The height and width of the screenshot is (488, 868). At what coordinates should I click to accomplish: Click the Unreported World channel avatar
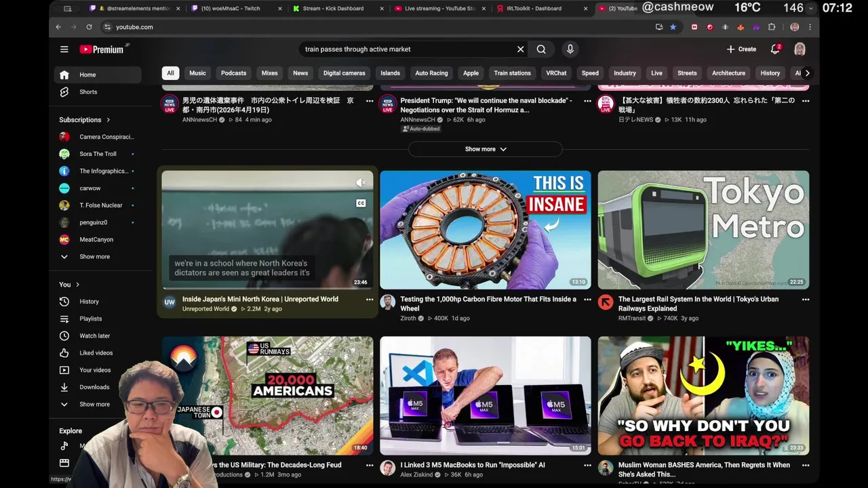click(x=170, y=302)
